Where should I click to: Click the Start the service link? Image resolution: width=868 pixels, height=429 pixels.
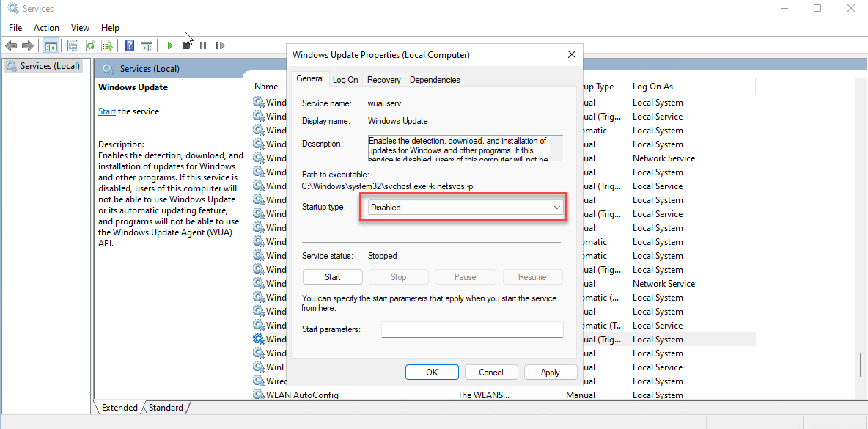[107, 111]
